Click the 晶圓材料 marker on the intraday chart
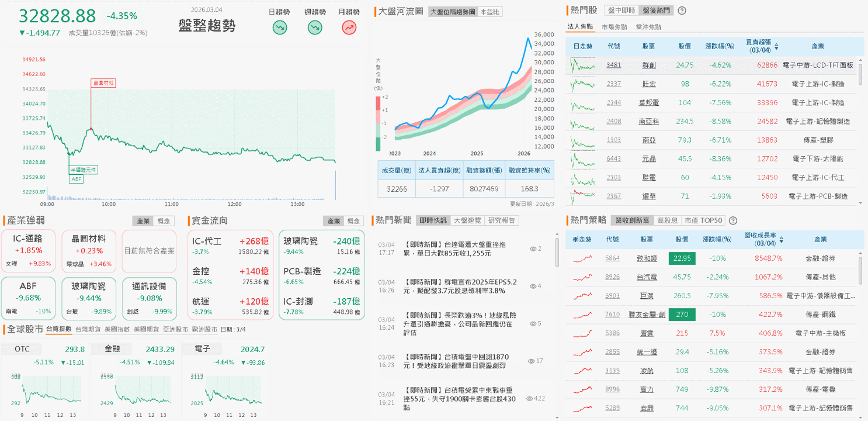Screen dimensions: 868x421 click(103, 83)
